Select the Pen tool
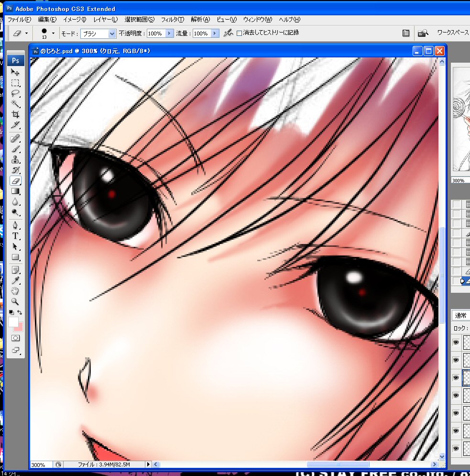The height and width of the screenshot is (476, 470). pos(15,225)
